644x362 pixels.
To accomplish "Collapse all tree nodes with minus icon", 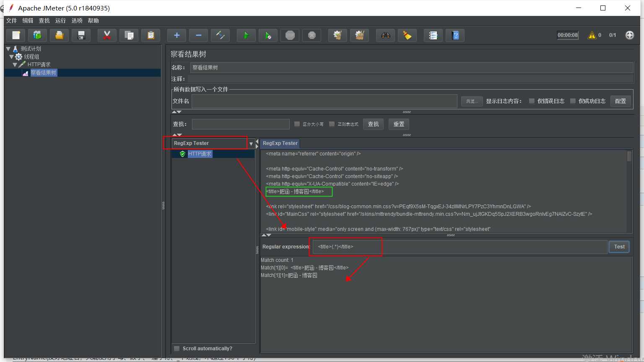I will coord(198,36).
